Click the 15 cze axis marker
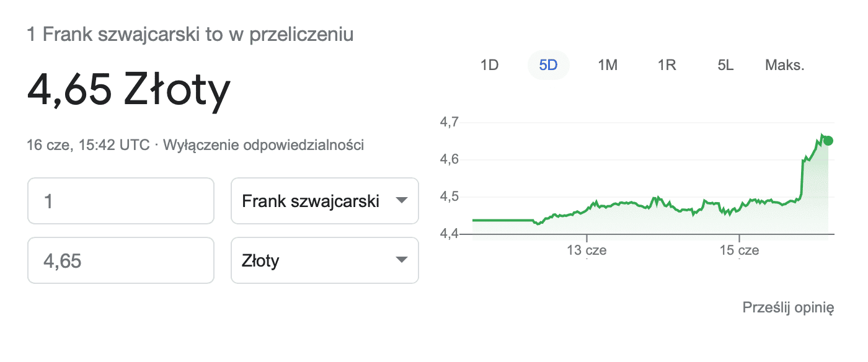The width and height of the screenshot is (868, 362). tap(739, 251)
